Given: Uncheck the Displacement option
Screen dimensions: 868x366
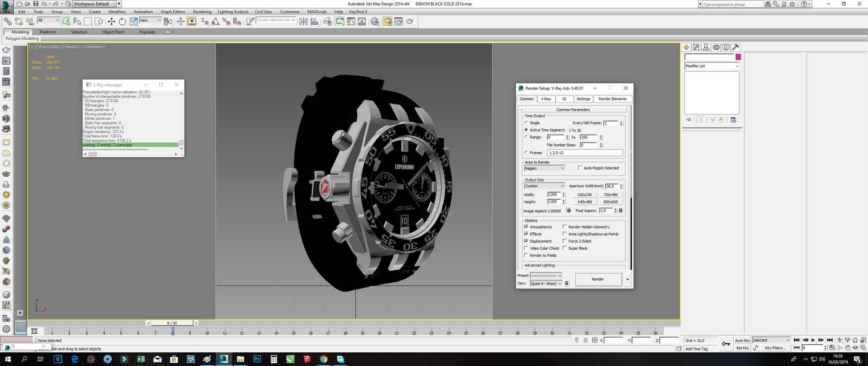Looking at the screenshot, I should click(526, 241).
